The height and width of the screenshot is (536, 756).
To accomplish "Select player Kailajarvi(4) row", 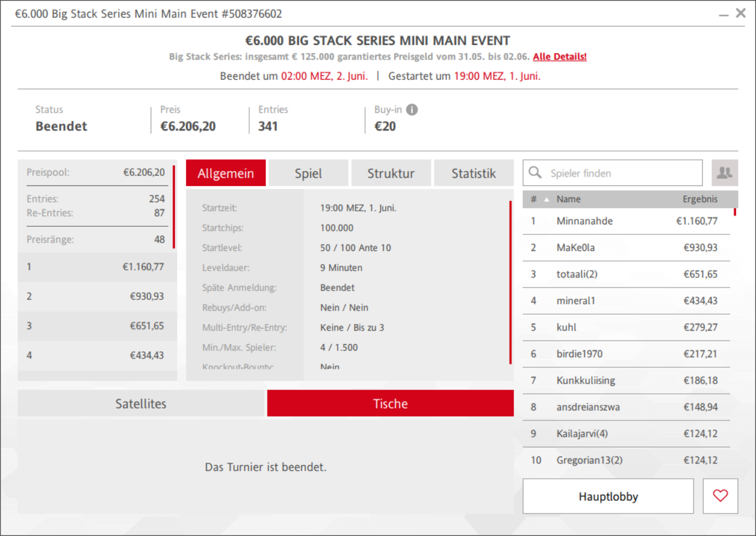I will tap(626, 434).
